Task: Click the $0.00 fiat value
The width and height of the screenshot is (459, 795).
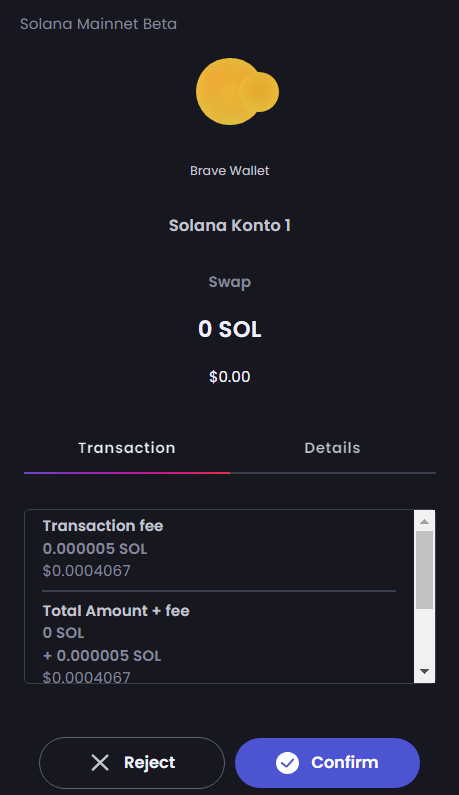Action: click(x=230, y=377)
